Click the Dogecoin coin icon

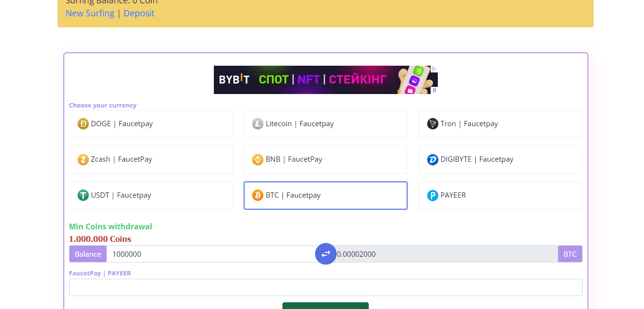[x=83, y=124]
